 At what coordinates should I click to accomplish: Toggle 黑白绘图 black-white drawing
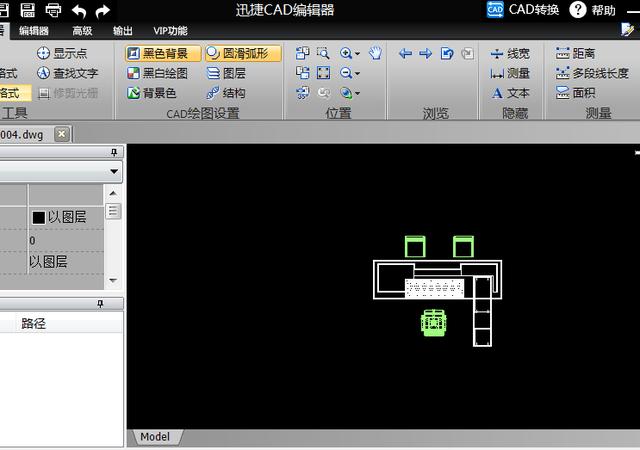point(157,73)
